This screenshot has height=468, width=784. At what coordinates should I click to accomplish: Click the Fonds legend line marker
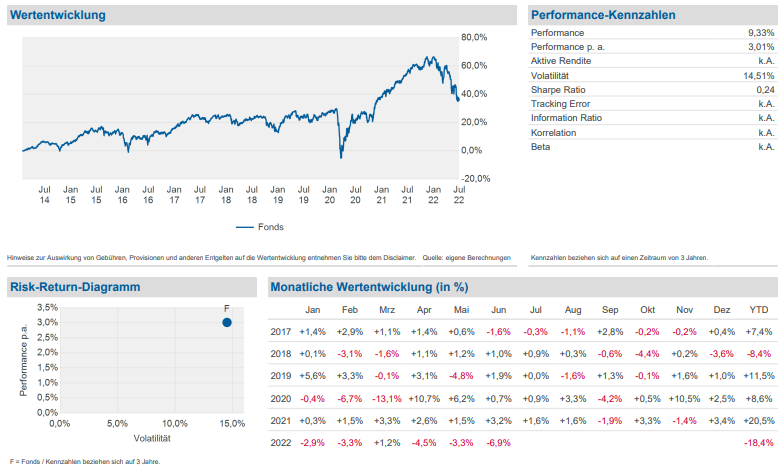pos(245,227)
